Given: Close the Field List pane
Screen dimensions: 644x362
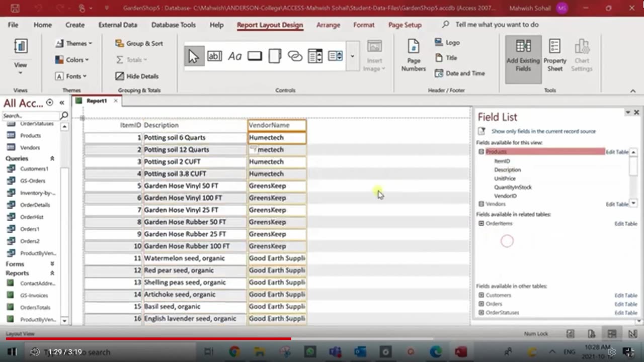Looking at the screenshot, I should [x=636, y=113].
